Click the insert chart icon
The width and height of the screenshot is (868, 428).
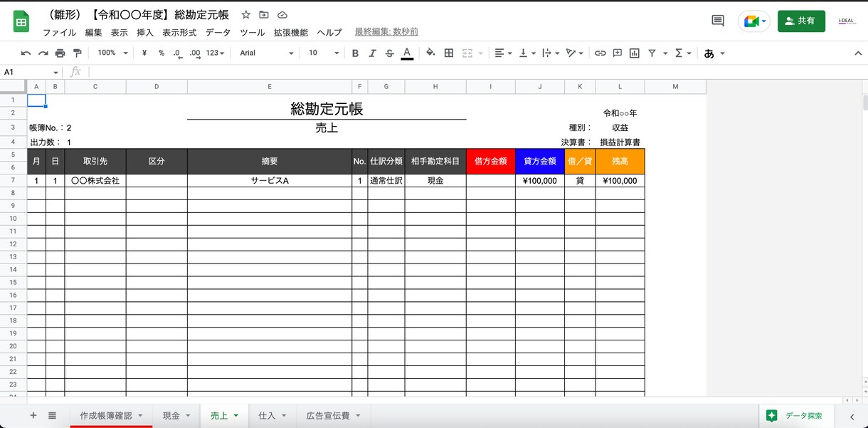(x=634, y=53)
